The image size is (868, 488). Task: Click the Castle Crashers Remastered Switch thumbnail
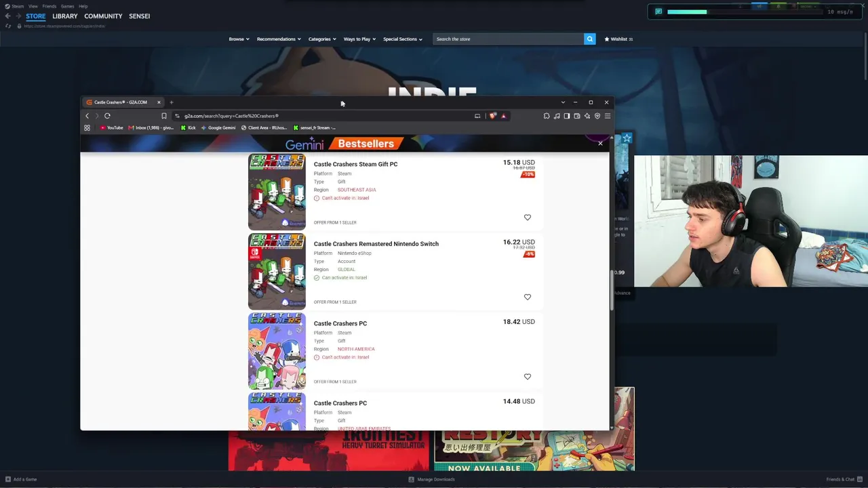click(x=277, y=272)
